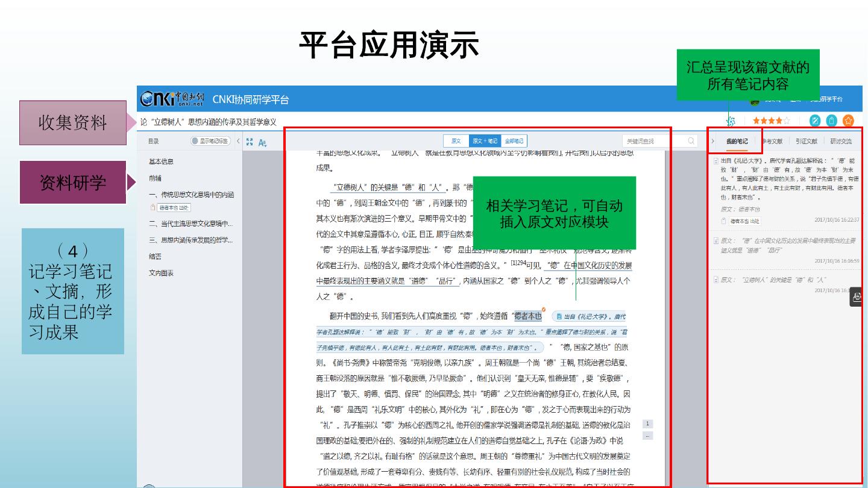
Task: Click the 2017/10/16 16:22:37 note timestamp
Action: pyautogui.click(x=837, y=220)
